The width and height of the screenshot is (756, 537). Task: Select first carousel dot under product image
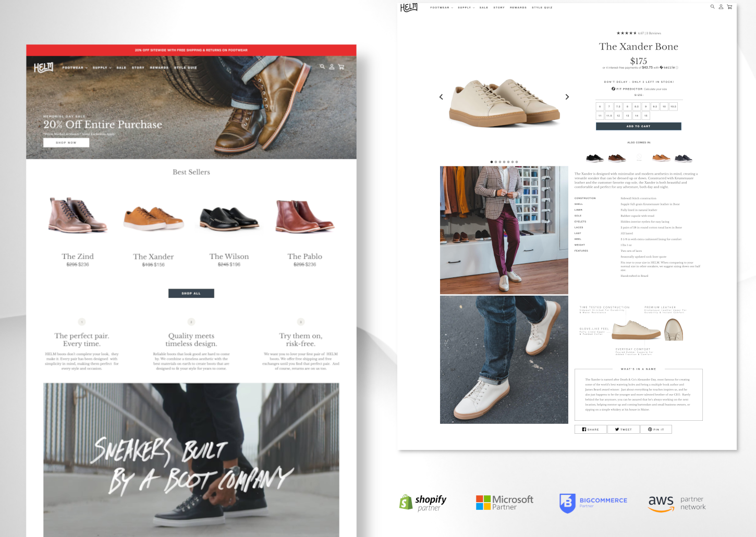click(492, 162)
